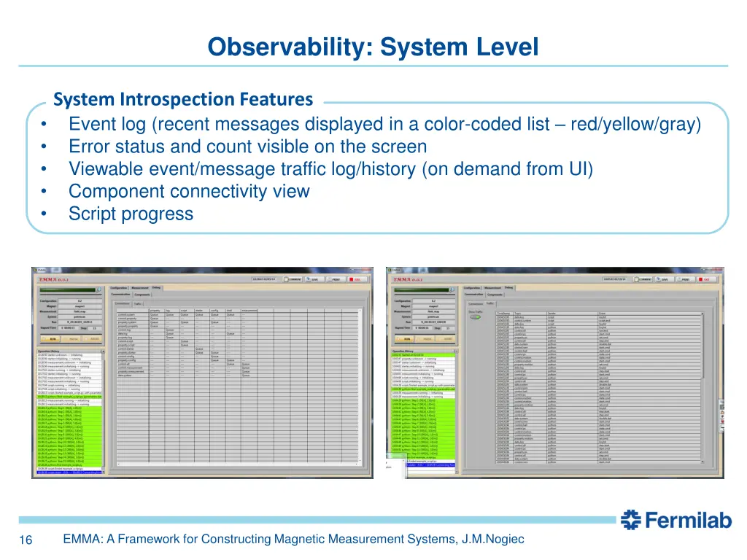Click the COMMENT button in left EMMA window

[293, 279]
